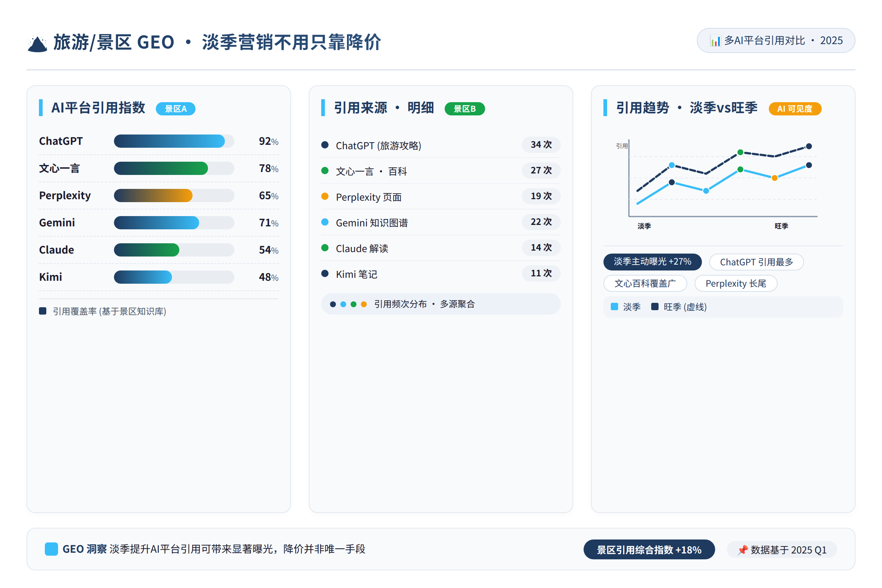The image size is (882, 588).
Task: Click the Claude 54% progress bar
Action: [174, 250]
